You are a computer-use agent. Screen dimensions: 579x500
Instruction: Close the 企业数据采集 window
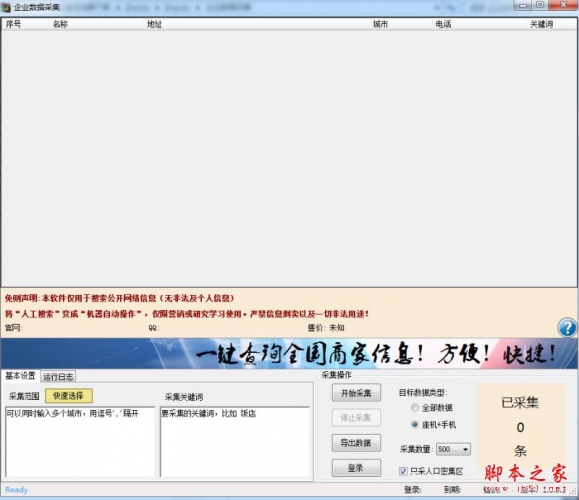point(563,5)
